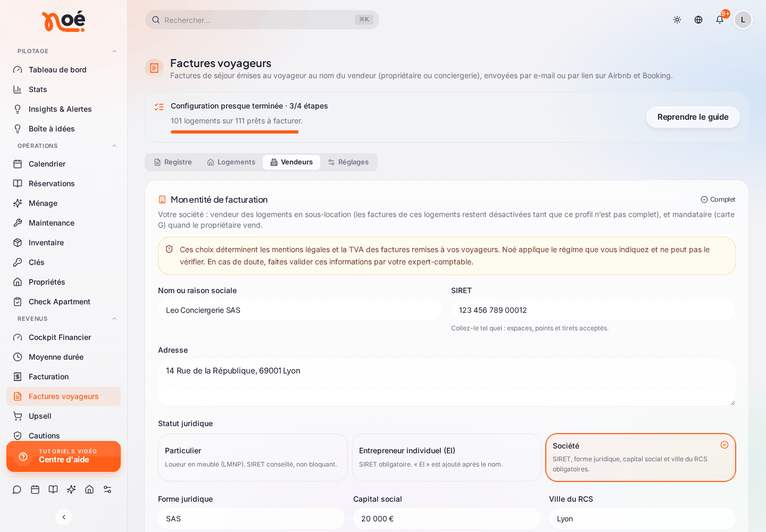Click the sliders shortcut icon at sidebar bottom
This screenshot has width=766, height=532.
[x=107, y=489]
